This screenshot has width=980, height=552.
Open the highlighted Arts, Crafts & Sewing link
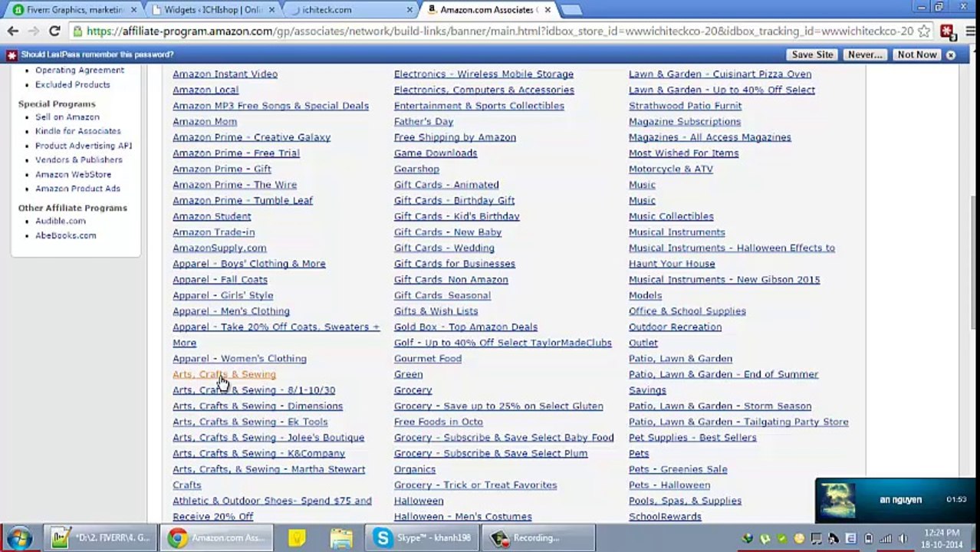point(224,374)
